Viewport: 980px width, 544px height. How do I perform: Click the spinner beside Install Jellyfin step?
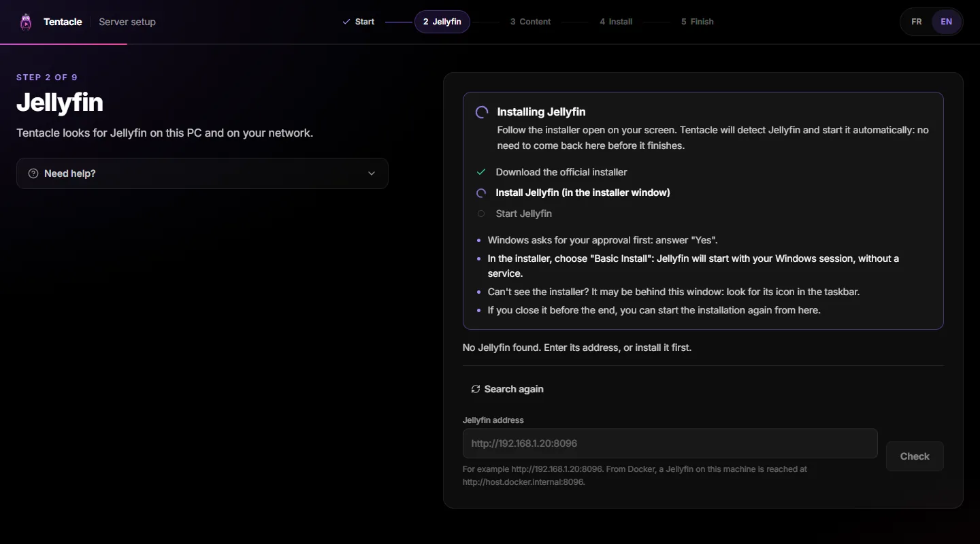481,193
